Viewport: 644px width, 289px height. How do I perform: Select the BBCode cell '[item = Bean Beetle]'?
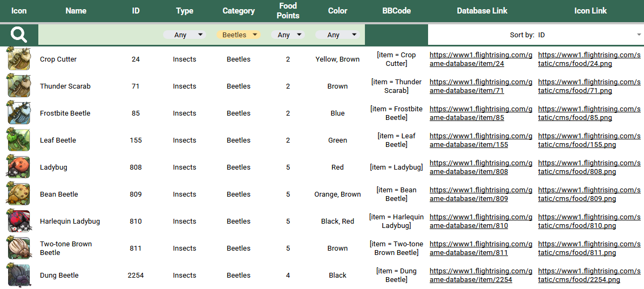point(396,194)
